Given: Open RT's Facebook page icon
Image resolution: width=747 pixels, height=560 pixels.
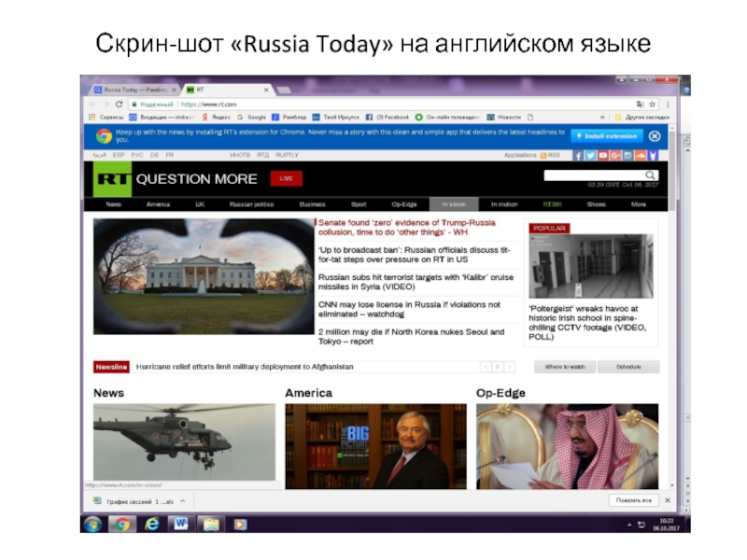Looking at the screenshot, I should (x=578, y=156).
